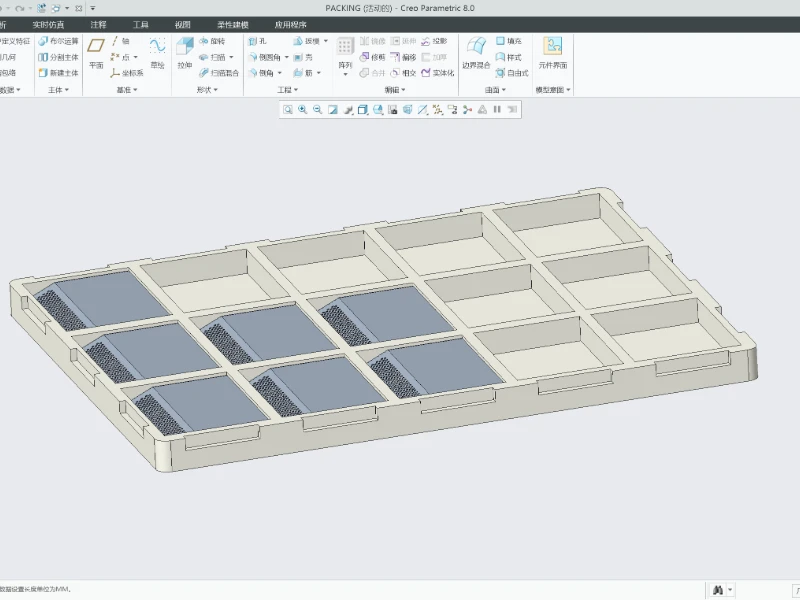Switch to the 柔性建模 ribbon tab

pyautogui.click(x=232, y=23)
